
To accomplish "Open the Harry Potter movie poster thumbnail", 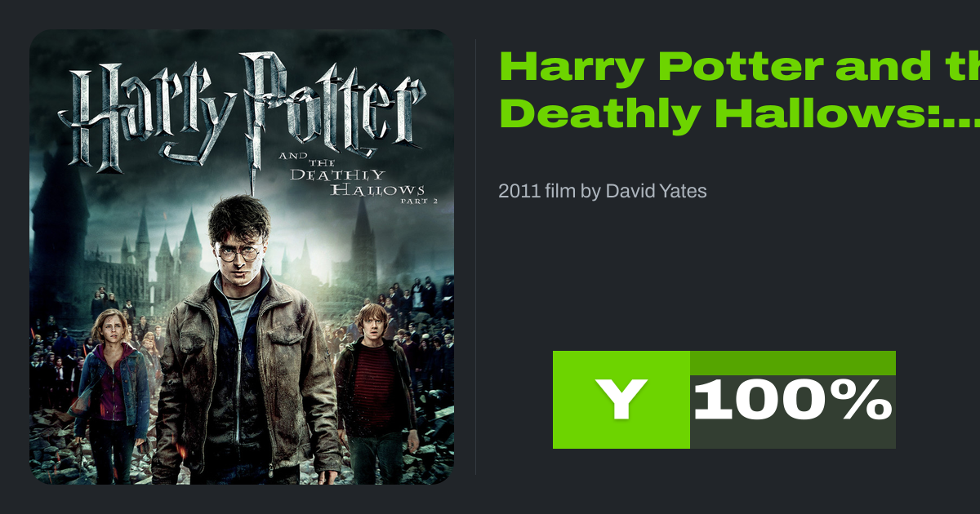I will pyautogui.click(x=242, y=257).
